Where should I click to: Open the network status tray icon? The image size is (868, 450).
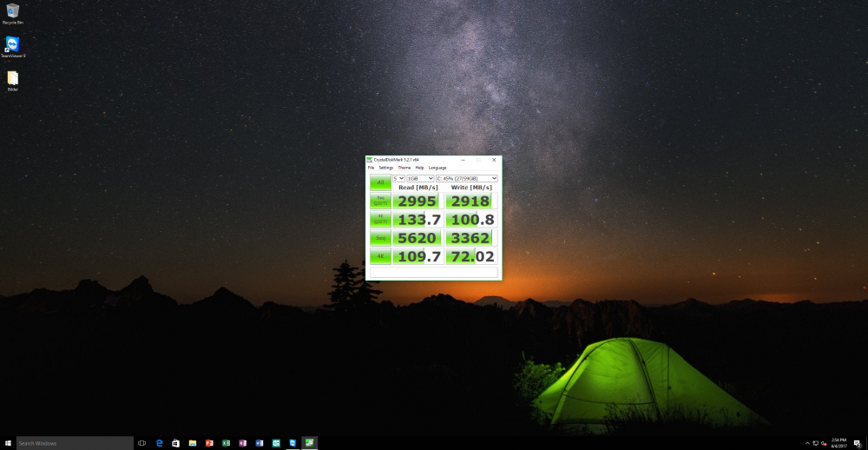[816, 443]
